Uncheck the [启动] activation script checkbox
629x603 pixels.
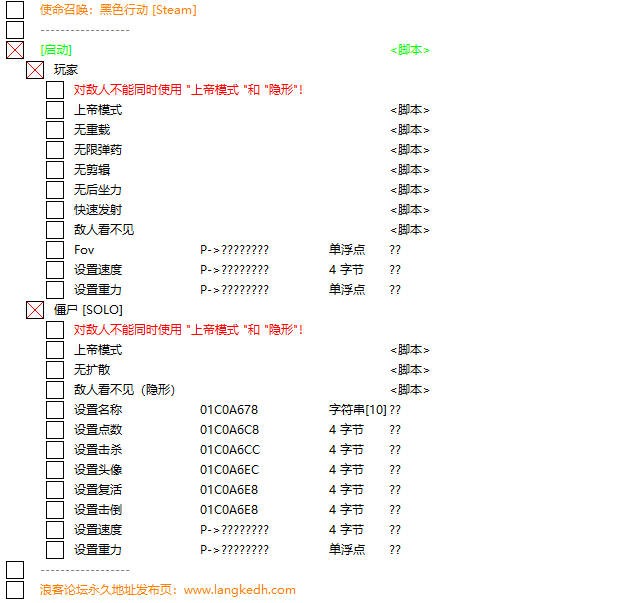point(15,50)
